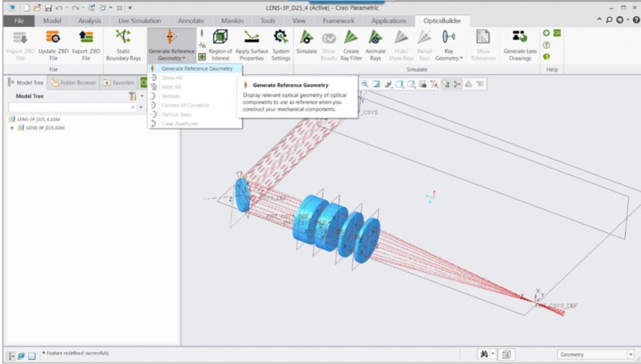This screenshot has width=641, height=364.
Task: Click Generate Lens Drawings icon
Action: (520, 38)
